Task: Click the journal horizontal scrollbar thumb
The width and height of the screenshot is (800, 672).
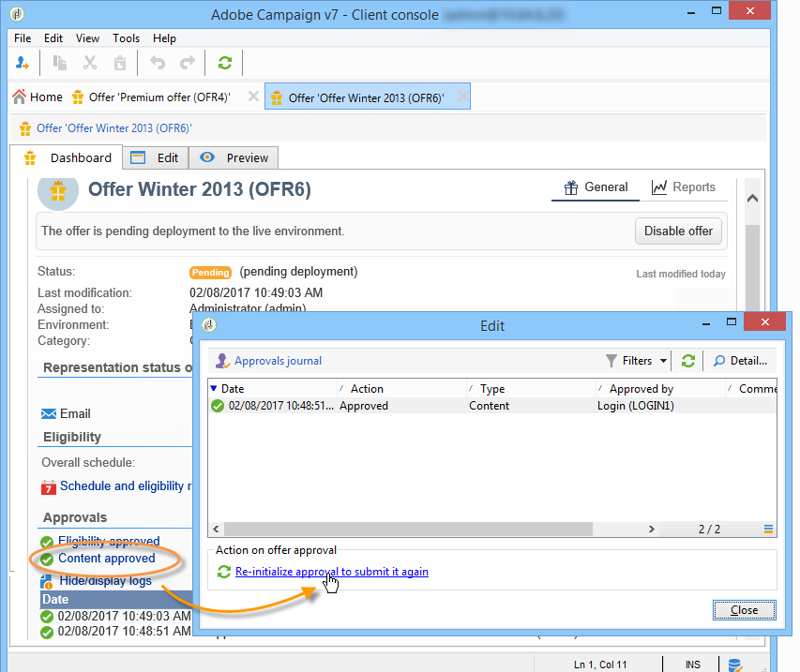Action: click(408, 530)
